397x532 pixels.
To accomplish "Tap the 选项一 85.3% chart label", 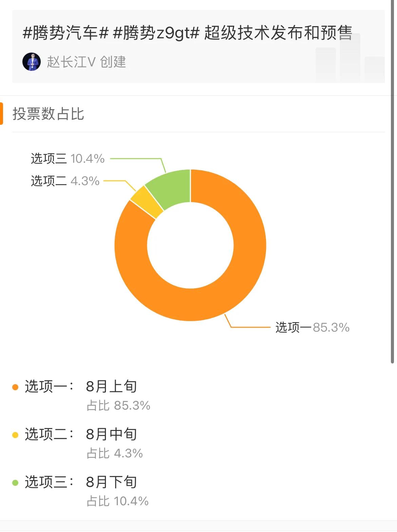I will point(312,328).
